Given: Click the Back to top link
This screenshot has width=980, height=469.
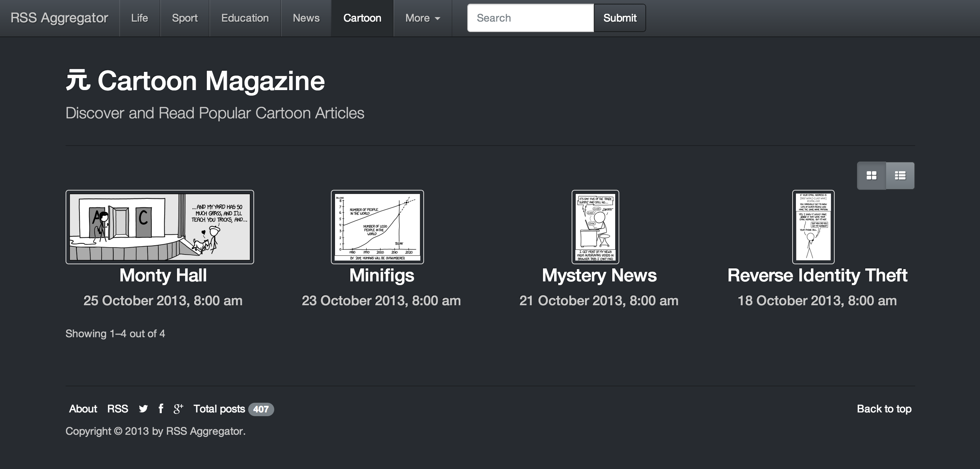Looking at the screenshot, I should point(884,409).
